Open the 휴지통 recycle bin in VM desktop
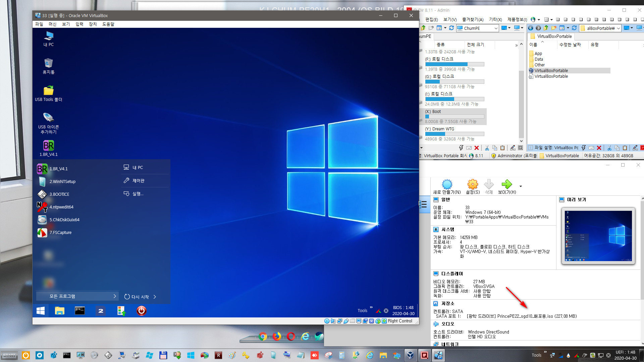Viewport: 644px width, 362px height. click(x=49, y=66)
